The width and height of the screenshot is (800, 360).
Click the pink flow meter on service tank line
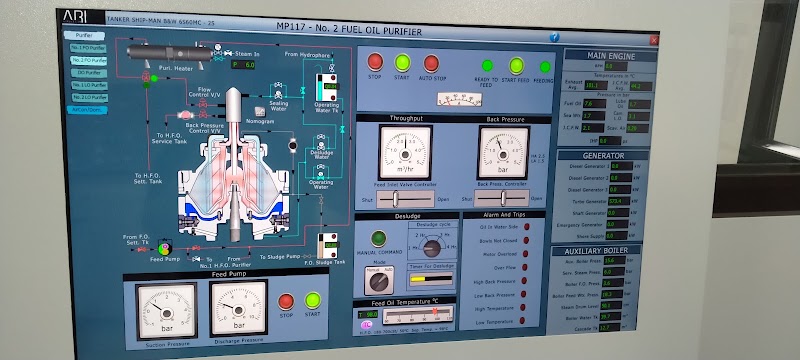(x=185, y=115)
